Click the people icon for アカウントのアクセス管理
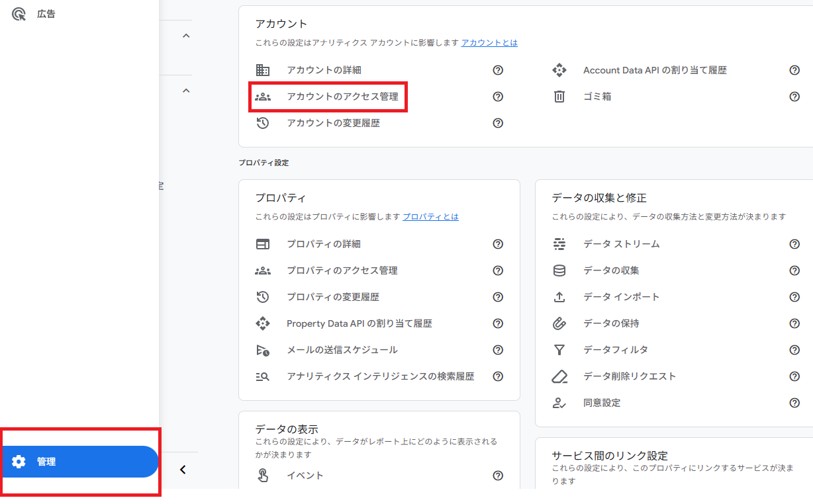 tap(263, 97)
